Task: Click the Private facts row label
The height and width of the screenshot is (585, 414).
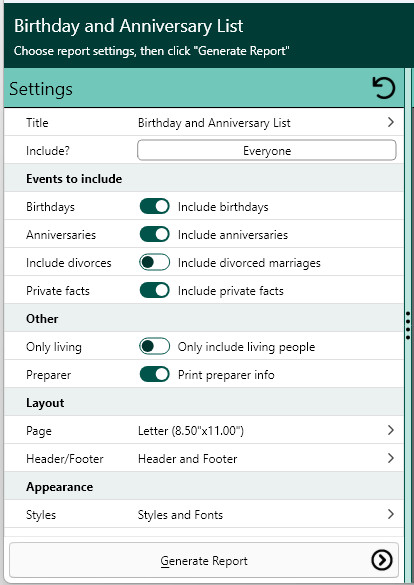Action: click(x=58, y=291)
